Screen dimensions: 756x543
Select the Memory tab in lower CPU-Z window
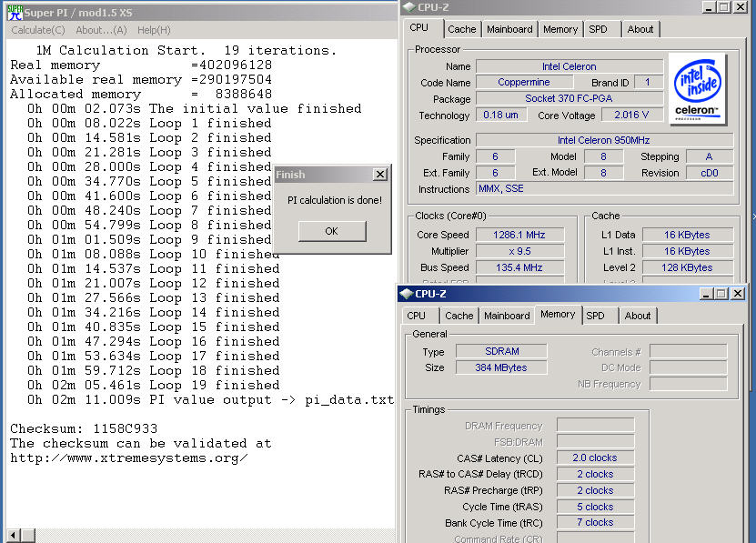coord(558,315)
